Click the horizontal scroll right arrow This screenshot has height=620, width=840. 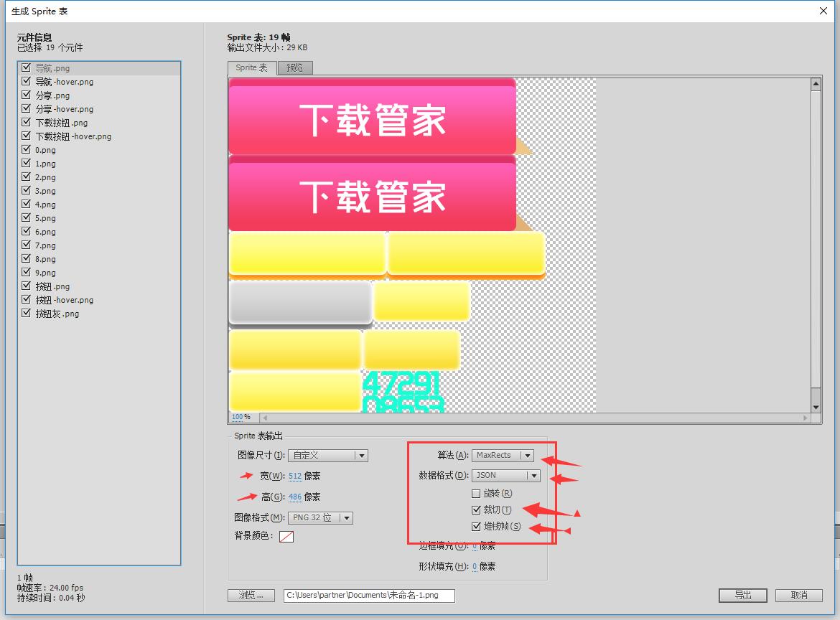pos(805,418)
